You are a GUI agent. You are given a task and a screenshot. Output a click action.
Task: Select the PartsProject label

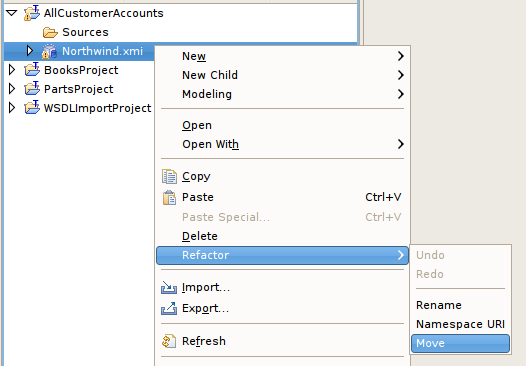point(79,89)
